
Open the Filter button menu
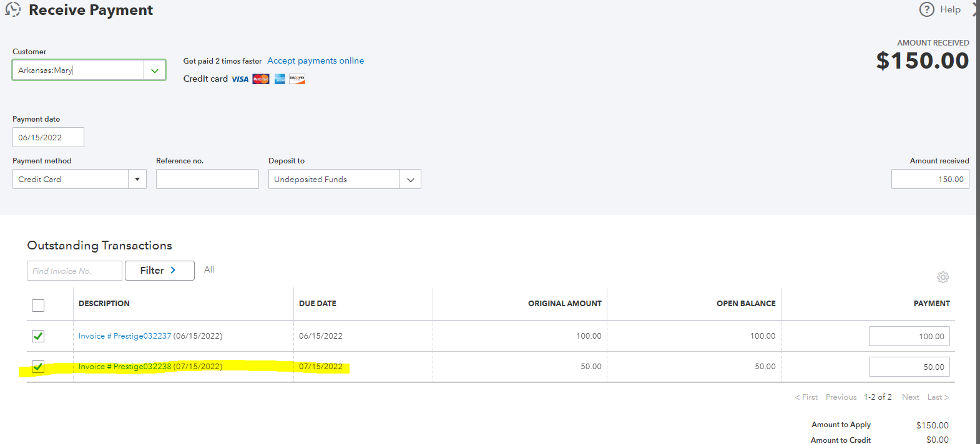160,271
